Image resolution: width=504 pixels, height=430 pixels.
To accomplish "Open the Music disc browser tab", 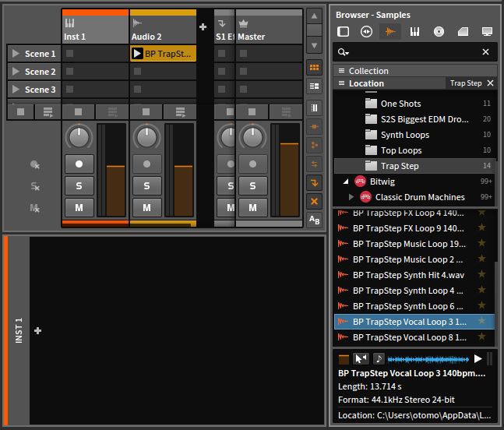I will click(x=439, y=31).
